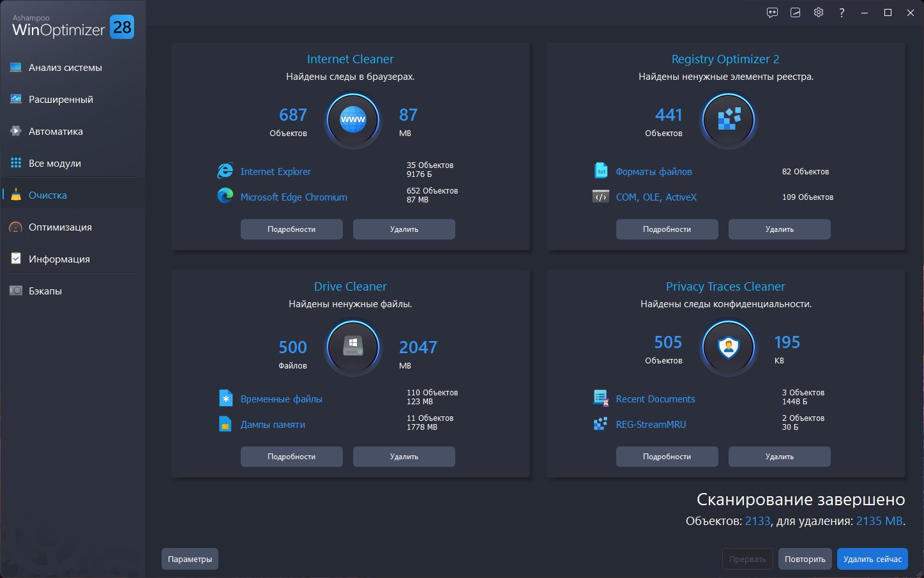924x578 pixels.
Task: Open Информация in sidebar
Action: 59,259
